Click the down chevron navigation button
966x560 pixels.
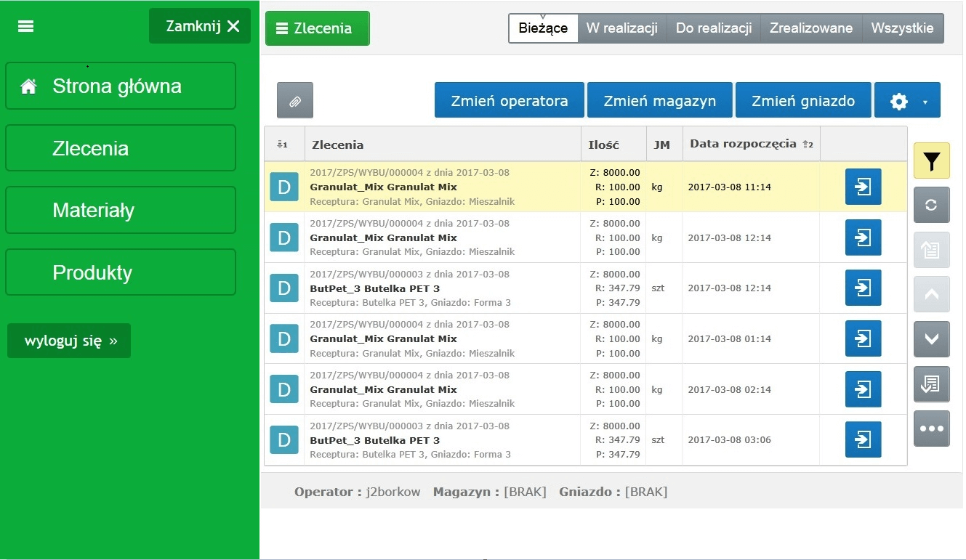click(x=932, y=339)
